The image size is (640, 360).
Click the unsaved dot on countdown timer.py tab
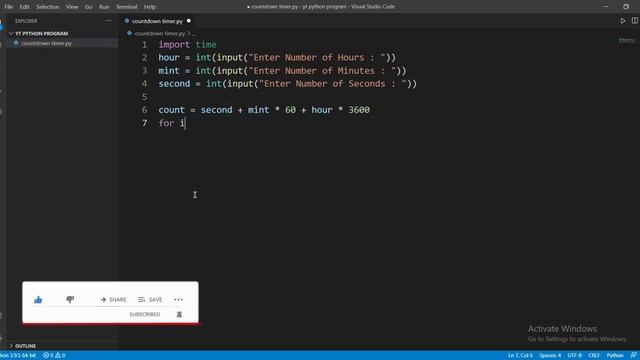tap(189, 21)
